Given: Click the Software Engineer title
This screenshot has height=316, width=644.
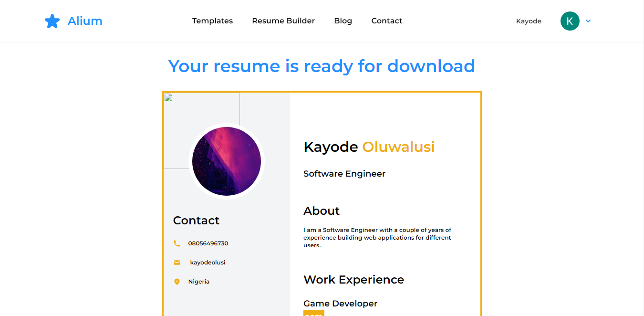Looking at the screenshot, I should (344, 174).
